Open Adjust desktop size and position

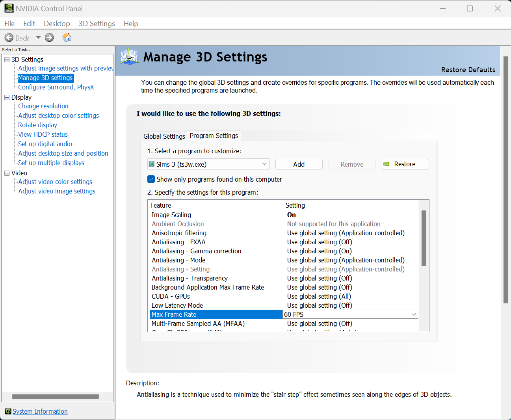[x=63, y=153]
